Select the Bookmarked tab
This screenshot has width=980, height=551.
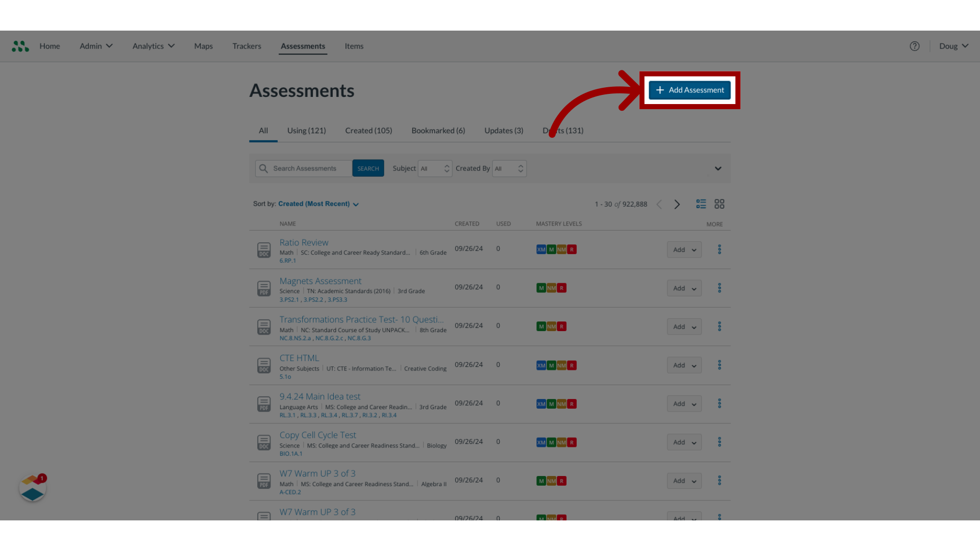click(438, 131)
